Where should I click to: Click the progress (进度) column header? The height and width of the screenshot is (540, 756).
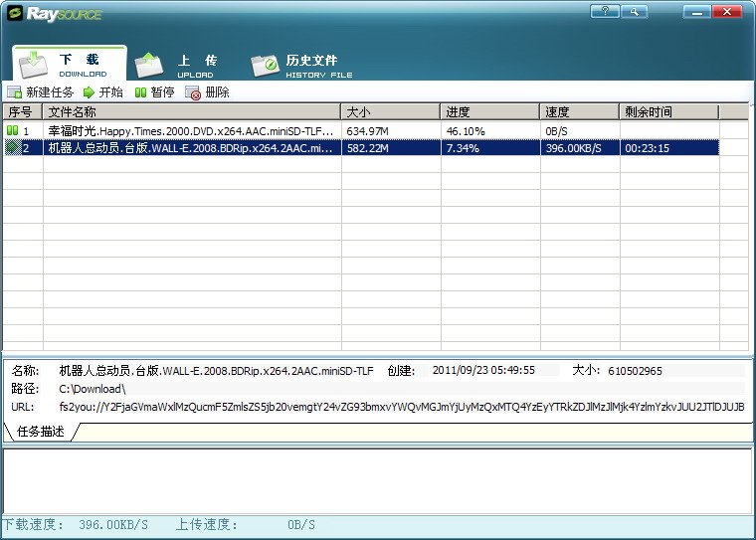click(490, 112)
